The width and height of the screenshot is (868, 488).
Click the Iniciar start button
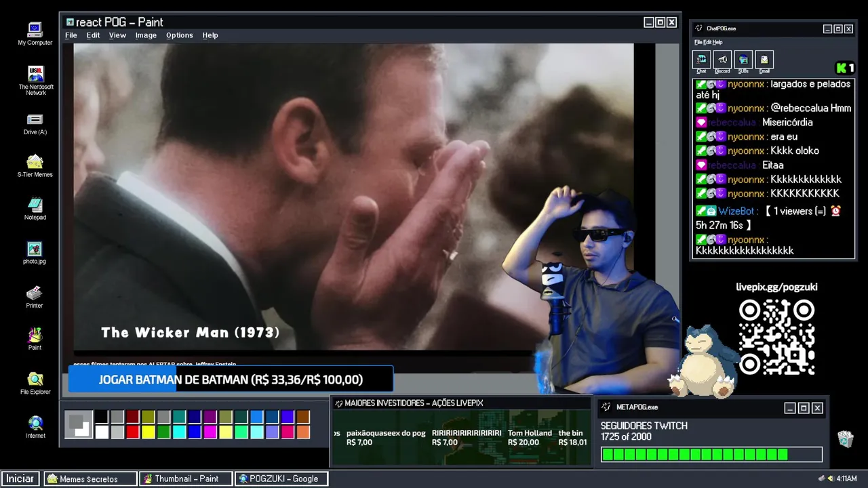20,479
